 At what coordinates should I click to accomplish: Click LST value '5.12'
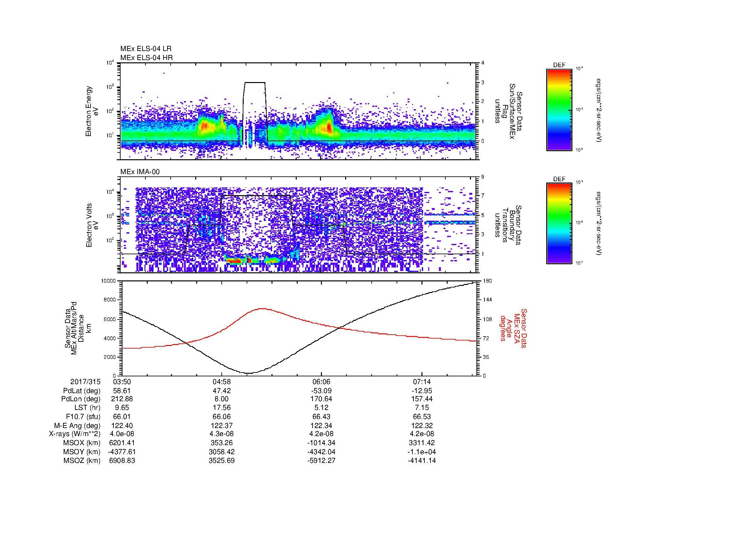(321, 408)
